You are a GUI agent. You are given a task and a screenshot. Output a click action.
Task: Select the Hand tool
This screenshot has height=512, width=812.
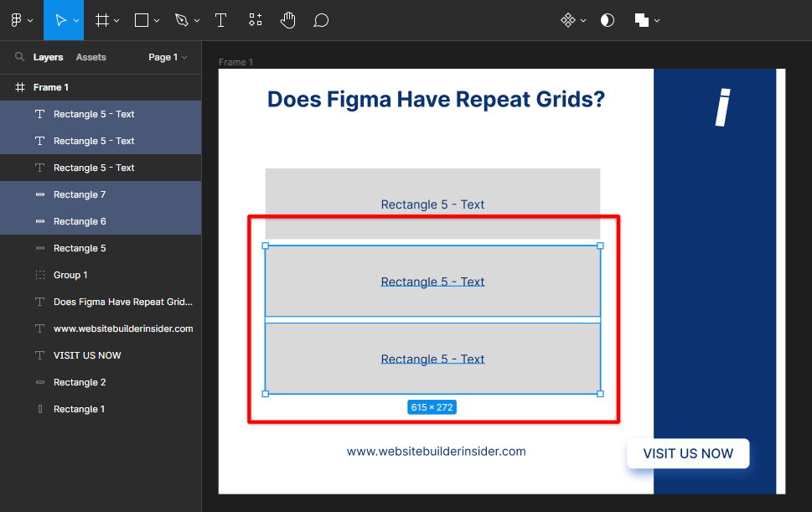[x=288, y=20]
